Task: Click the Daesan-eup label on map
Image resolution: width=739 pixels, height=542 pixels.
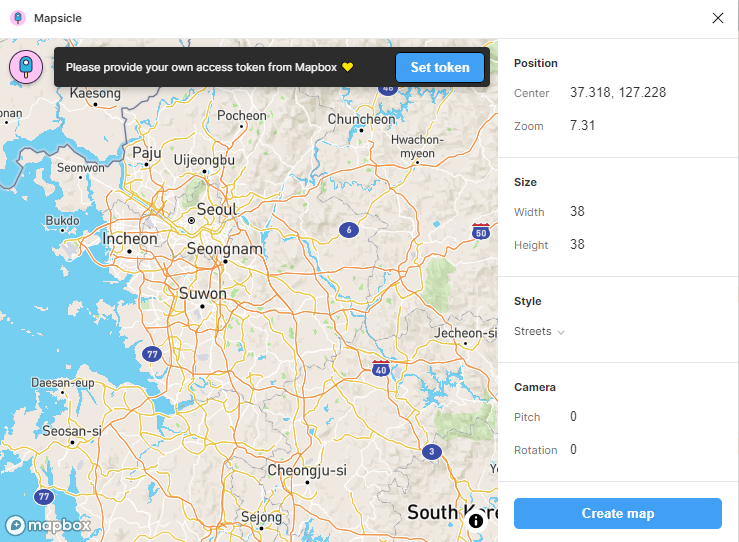Action: point(63,382)
